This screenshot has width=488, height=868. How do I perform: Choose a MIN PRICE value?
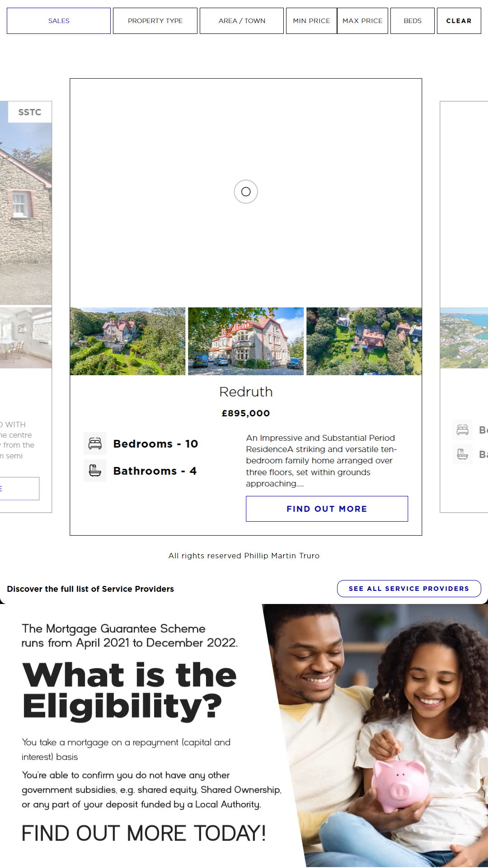coord(311,21)
